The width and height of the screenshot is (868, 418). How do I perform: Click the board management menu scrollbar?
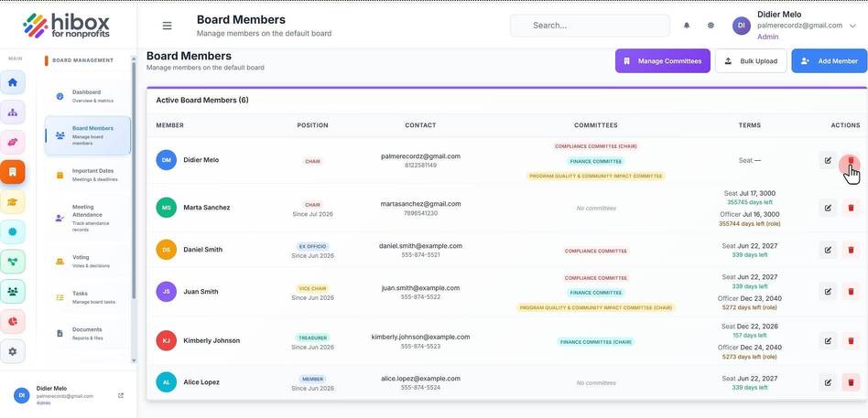[134, 179]
